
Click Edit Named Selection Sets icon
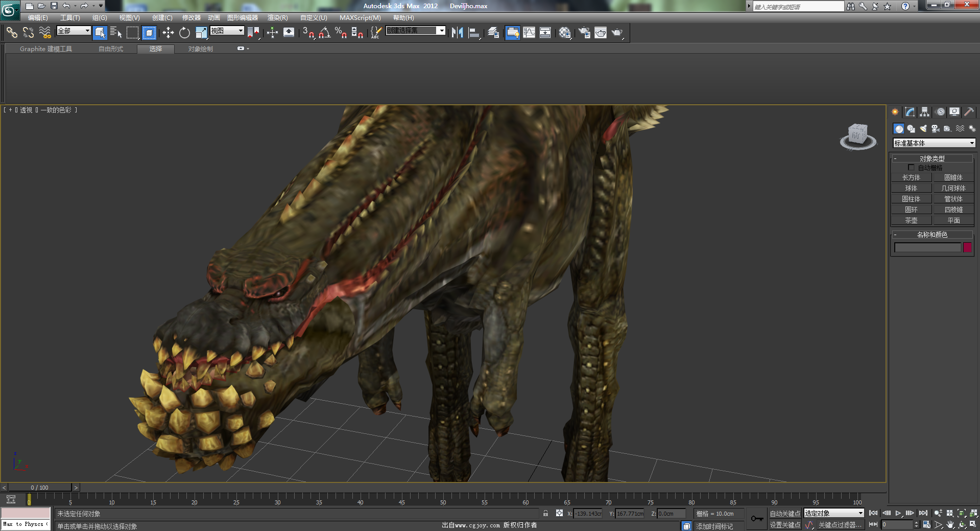coord(376,33)
